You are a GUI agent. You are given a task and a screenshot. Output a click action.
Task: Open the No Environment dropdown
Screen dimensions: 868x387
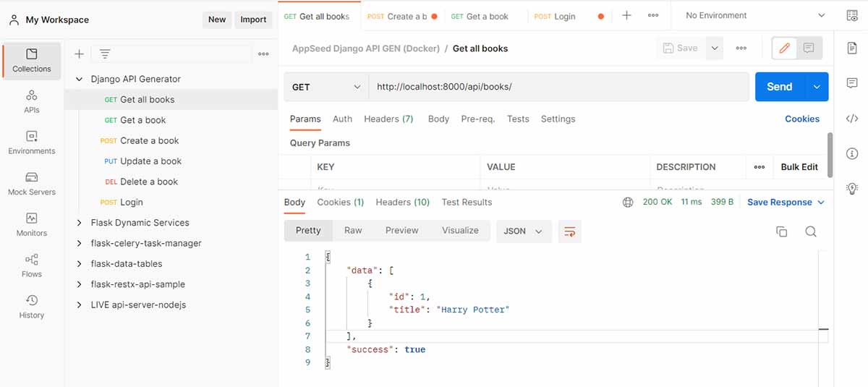[x=754, y=15]
